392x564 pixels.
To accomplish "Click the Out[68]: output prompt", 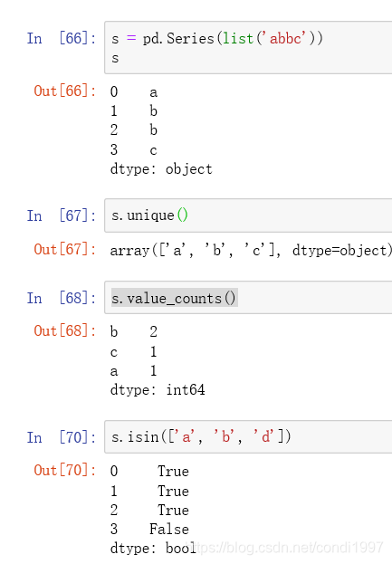I will pyautogui.click(x=65, y=331).
